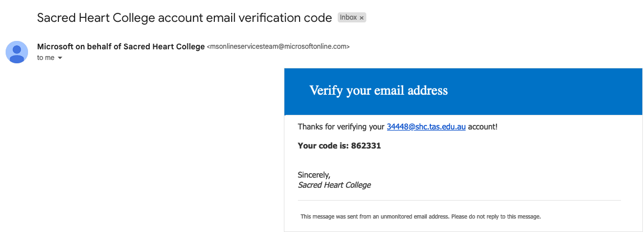Click the divider line above the footer

point(459,200)
